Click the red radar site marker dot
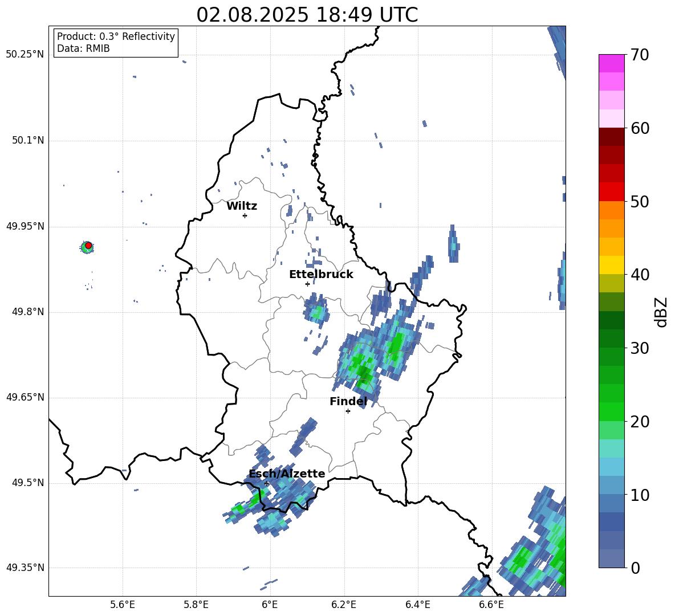675x616 pixels. 88,246
